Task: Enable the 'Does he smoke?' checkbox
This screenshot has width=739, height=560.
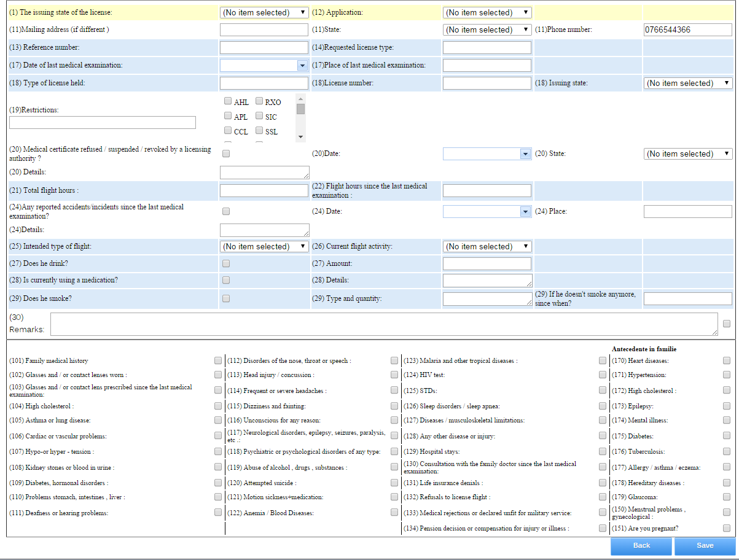Action: click(x=226, y=298)
